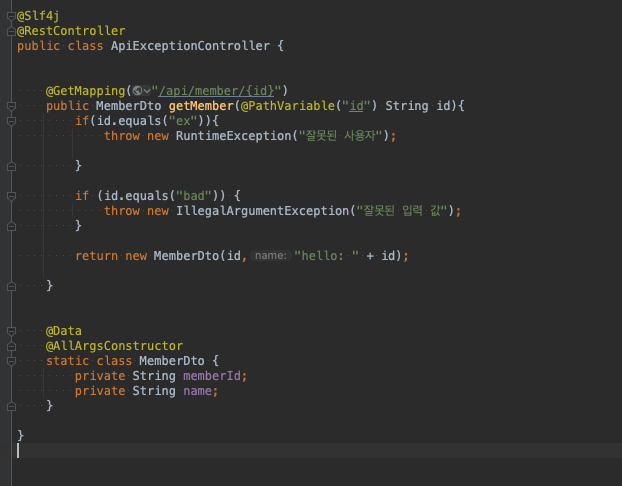Fold the if (id.equals("bad")) block

(11, 196)
